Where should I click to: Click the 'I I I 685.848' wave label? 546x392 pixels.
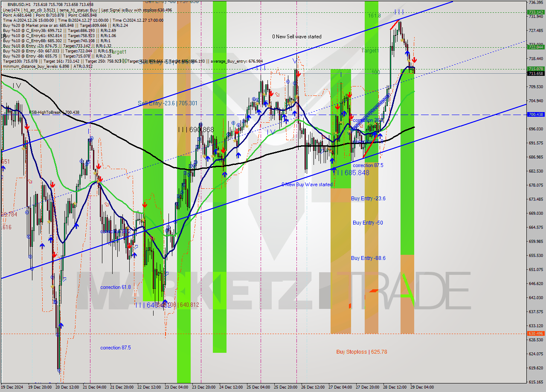[351, 173]
